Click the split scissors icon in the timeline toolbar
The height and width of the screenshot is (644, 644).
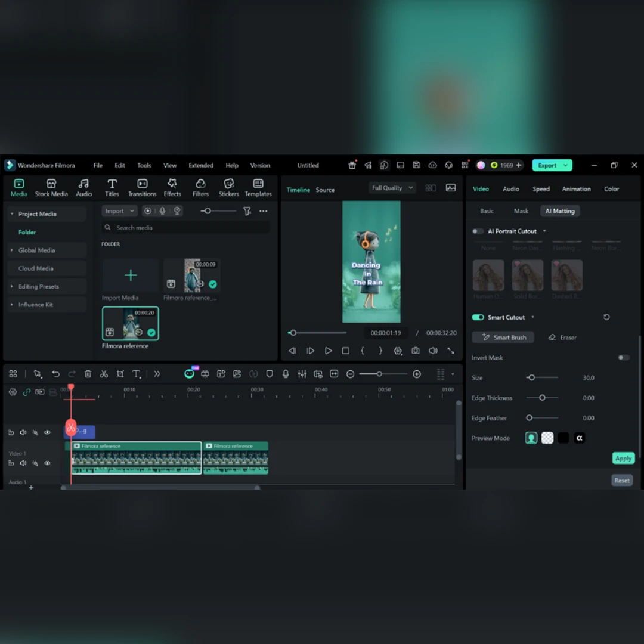(x=104, y=374)
